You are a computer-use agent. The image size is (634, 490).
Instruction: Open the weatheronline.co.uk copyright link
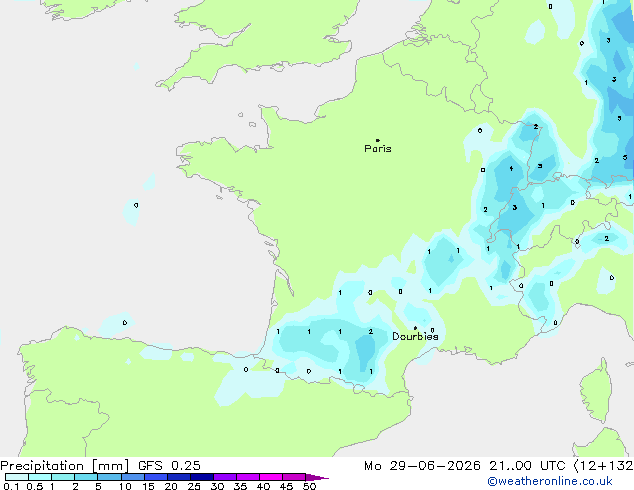pyautogui.click(x=550, y=481)
